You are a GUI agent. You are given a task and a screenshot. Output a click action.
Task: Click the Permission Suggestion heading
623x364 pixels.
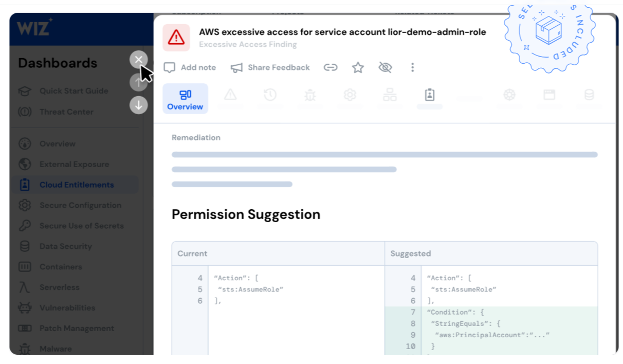[246, 214]
